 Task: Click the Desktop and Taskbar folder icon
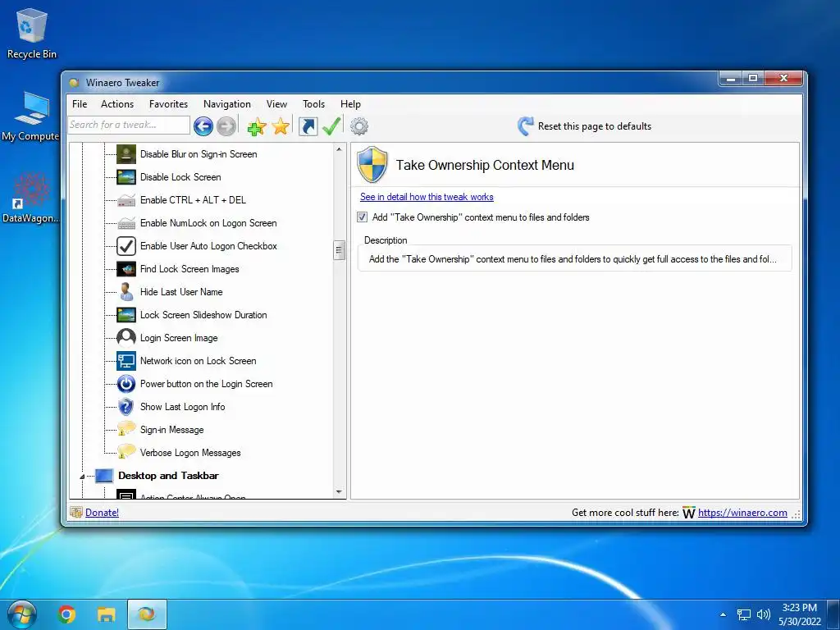pyautogui.click(x=104, y=476)
